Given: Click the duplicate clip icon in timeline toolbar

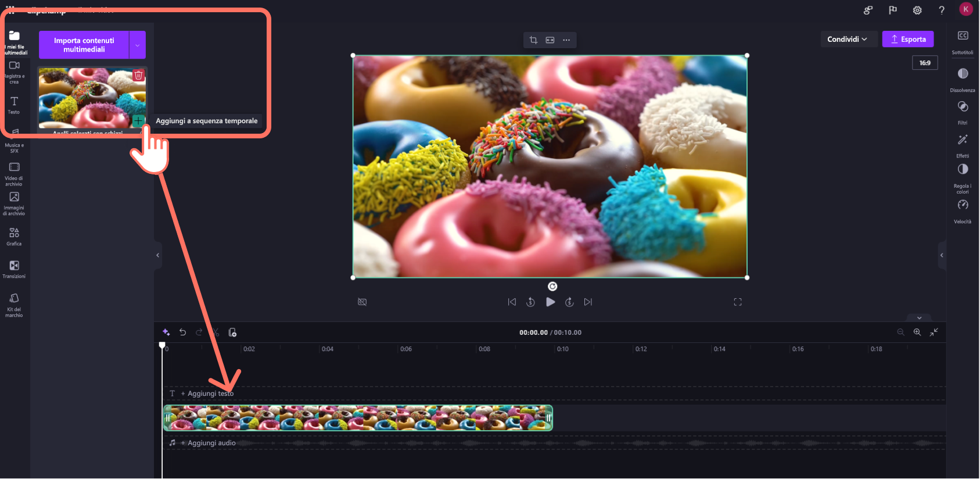Looking at the screenshot, I should 232,332.
